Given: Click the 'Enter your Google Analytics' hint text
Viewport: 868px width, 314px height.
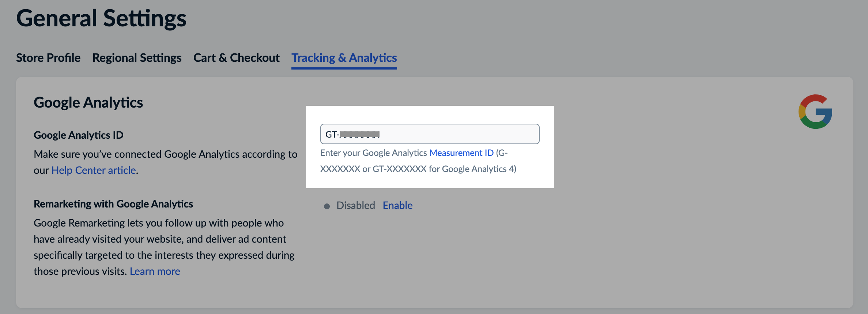Looking at the screenshot, I should point(373,153).
